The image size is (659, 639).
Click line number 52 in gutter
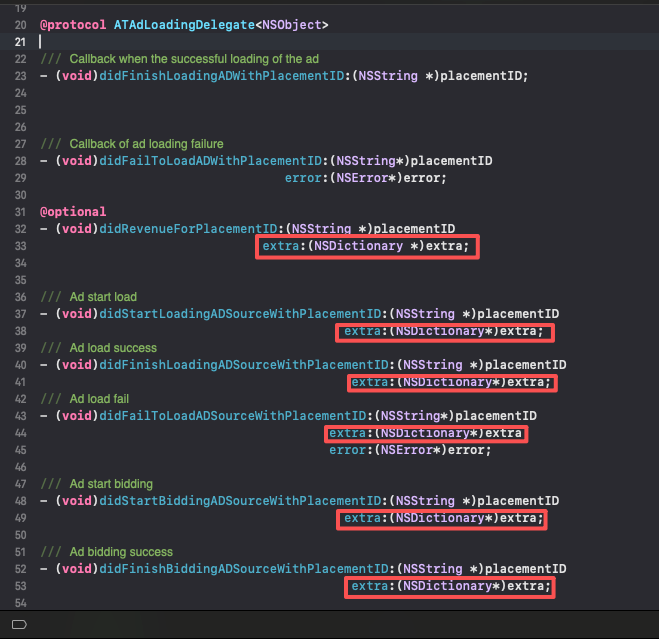[x=21, y=569]
